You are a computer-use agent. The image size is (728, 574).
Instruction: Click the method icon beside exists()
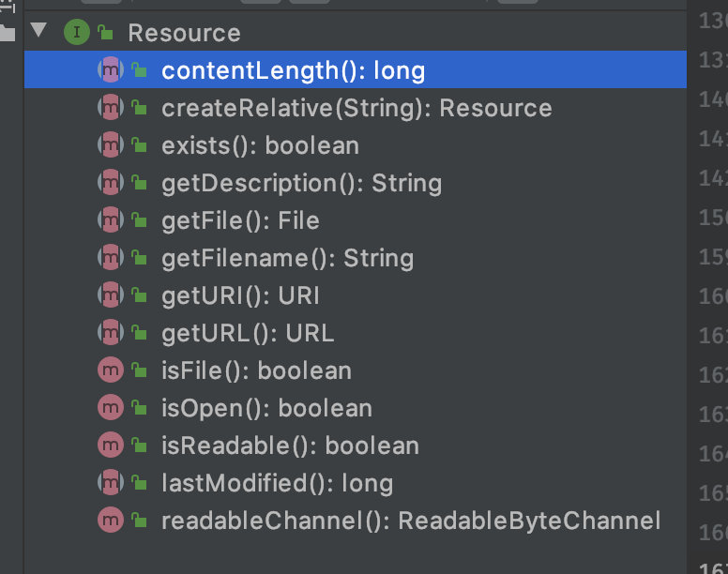(111, 145)
